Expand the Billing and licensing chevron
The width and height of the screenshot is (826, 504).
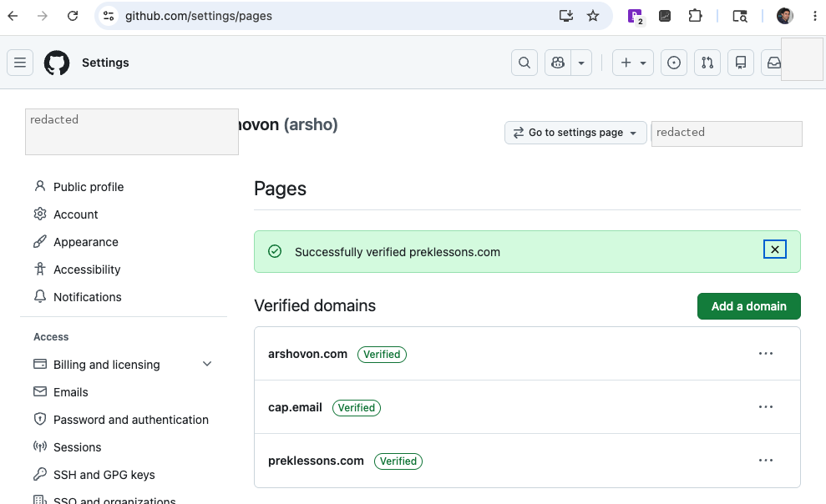pyautogui.click(x=207, y=364)
